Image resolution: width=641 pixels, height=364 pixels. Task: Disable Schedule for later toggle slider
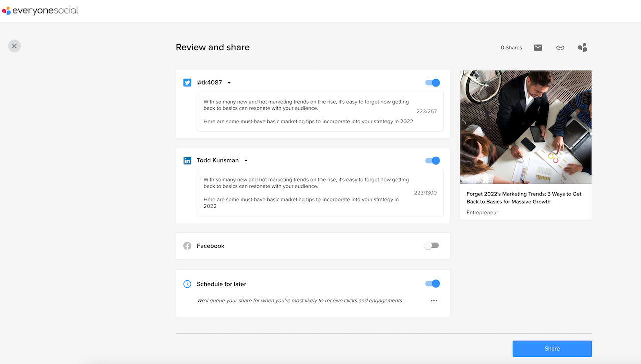coord(432,283)
